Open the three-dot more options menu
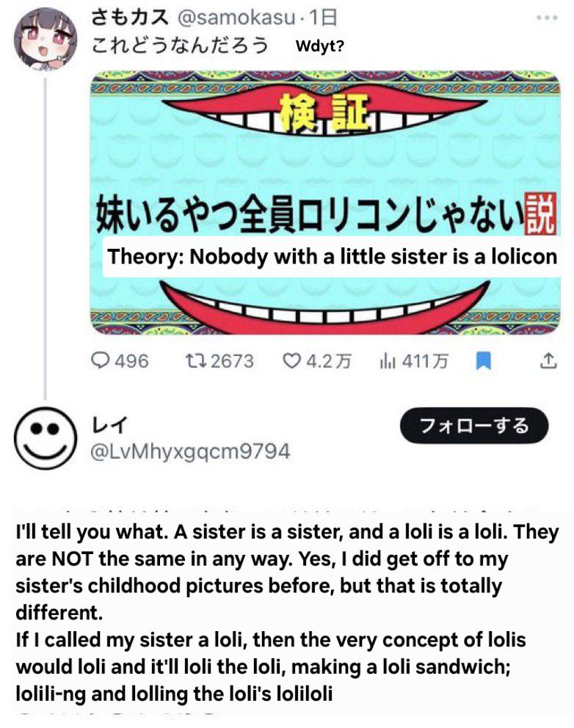This screenshot has width=574, height=728. pyautogui.click(x=547, y=18)
